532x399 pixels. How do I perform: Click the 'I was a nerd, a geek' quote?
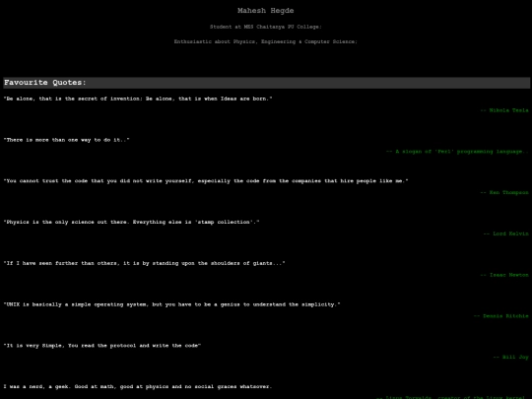pyautogui.click(x=138, y=386)
